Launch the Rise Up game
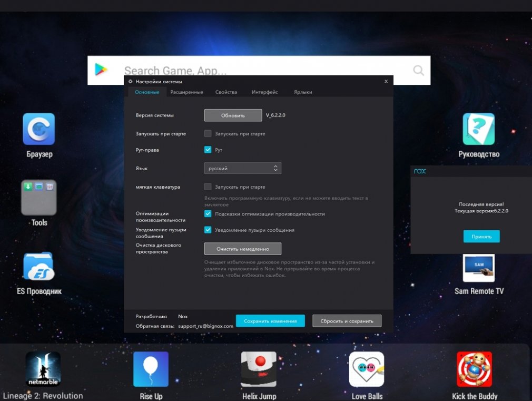The image size is (532, 401). (151, 369)
